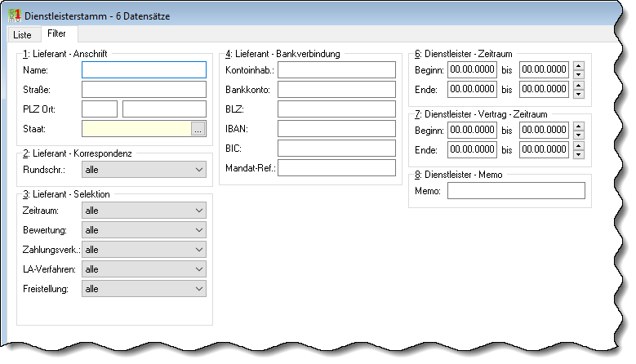Viewport: 636px width, 364px height.
Task: Click the Ort city field
Action: point(164,109)
